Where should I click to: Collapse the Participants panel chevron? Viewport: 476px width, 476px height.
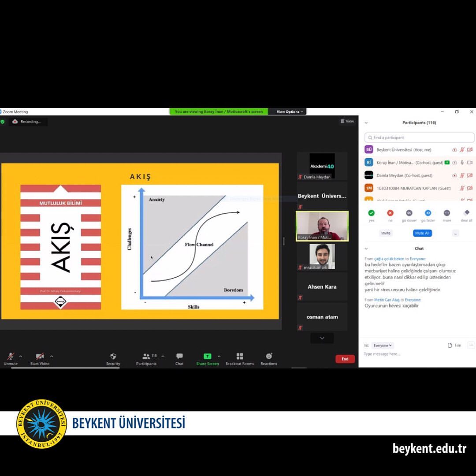[366, 123]
